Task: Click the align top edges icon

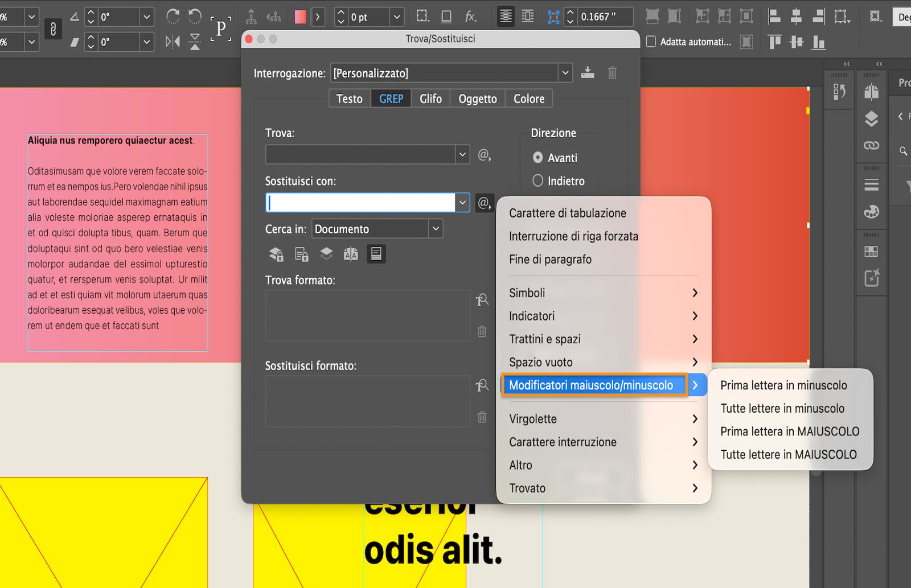Action: [774, 42]
